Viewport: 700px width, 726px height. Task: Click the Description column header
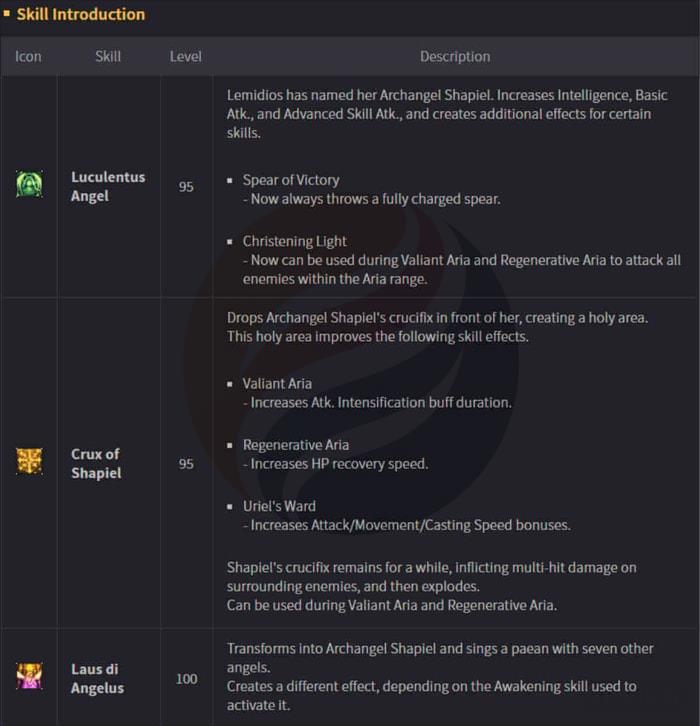(x=455, y=56)
